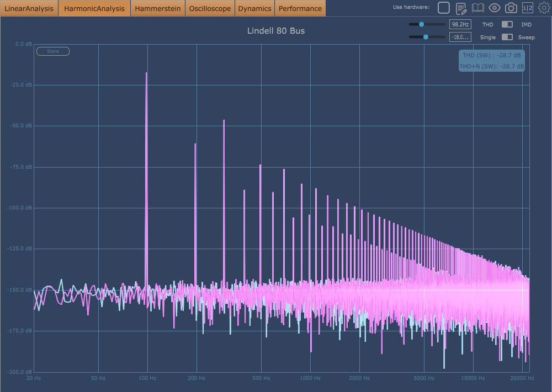The height and width of the screenshot is (392, 552).
Task: Open the Hammerstein tab
Action: click(158, 8)
